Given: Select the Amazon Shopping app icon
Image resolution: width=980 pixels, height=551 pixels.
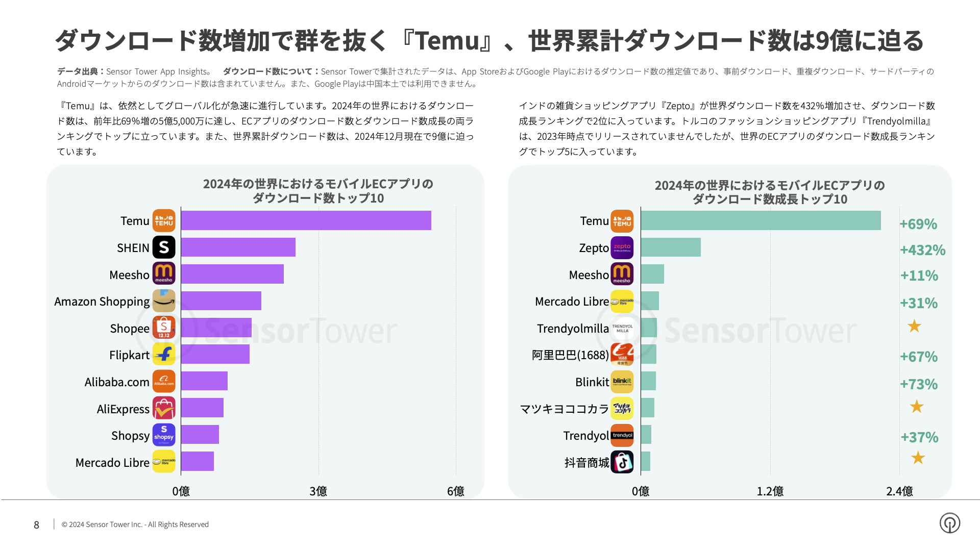Looking at the screenshot, I should pyautogui.click(x=164, y=301).
